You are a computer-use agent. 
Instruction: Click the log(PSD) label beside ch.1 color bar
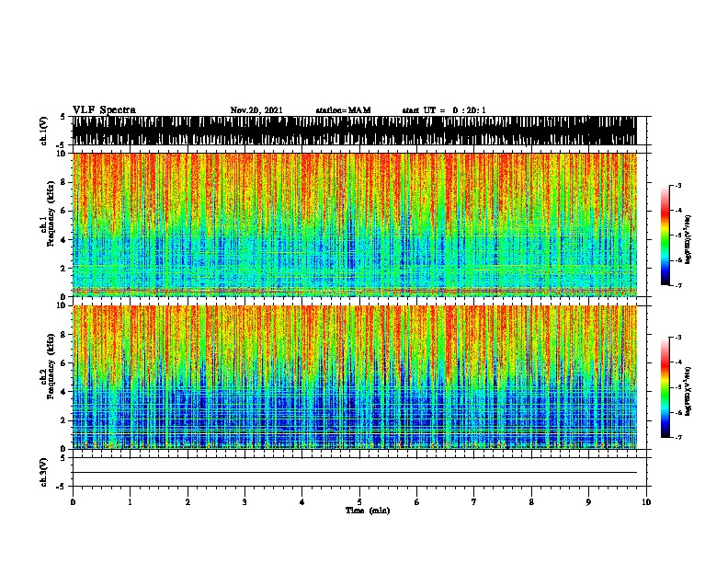(x=688, y=240)
